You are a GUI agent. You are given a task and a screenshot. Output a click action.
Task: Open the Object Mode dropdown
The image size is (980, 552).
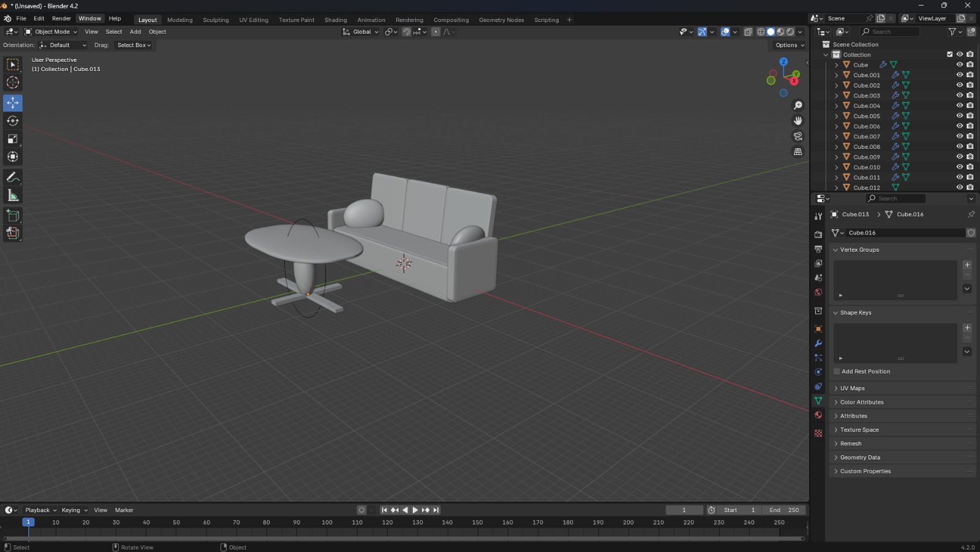[x=51, y=32]
